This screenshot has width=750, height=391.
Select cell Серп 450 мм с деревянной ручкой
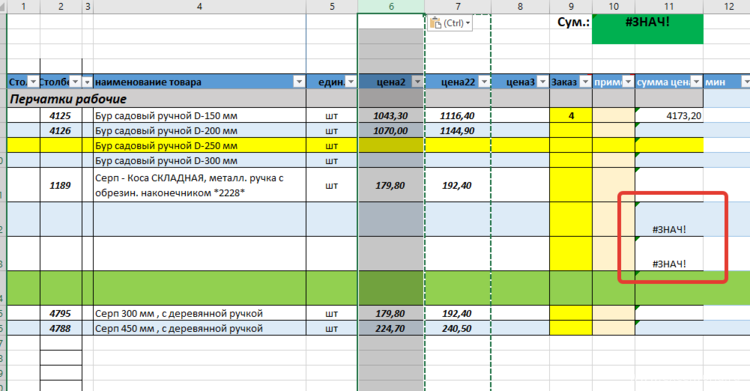pyautogui.click(x=199, y=328)
